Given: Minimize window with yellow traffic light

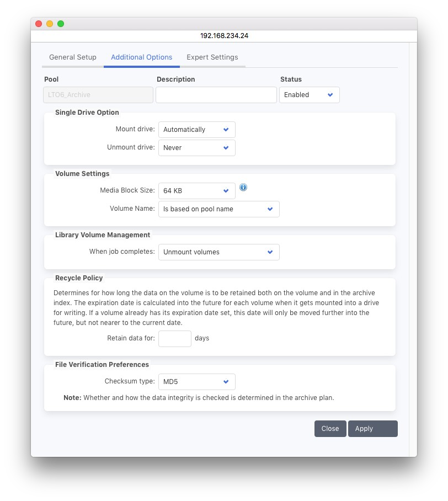Looking at the screenshot, I should tap(50, 24).
